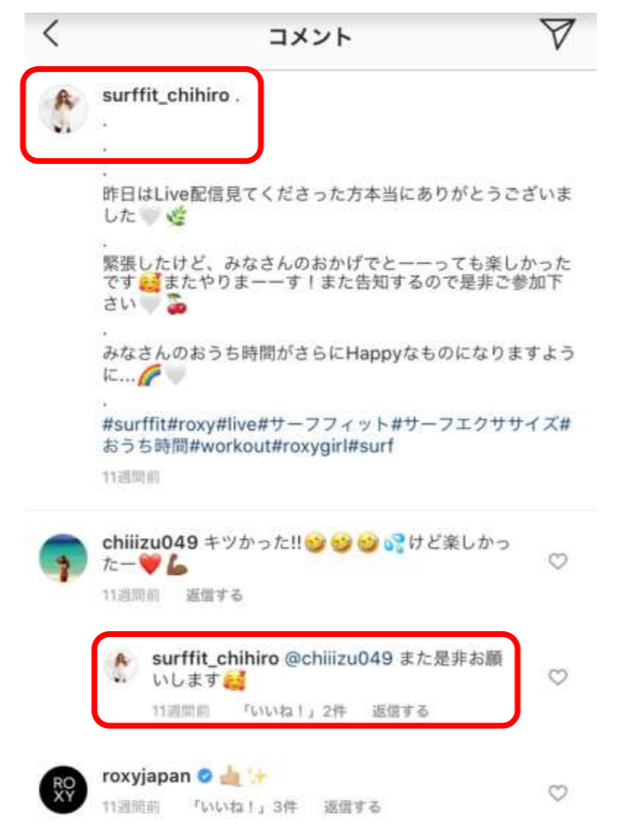The width and height of the screenshot is (644, 839).
Task: Open small surffit_chihiro avatar in reply
Action: click(x=121, y=667)
